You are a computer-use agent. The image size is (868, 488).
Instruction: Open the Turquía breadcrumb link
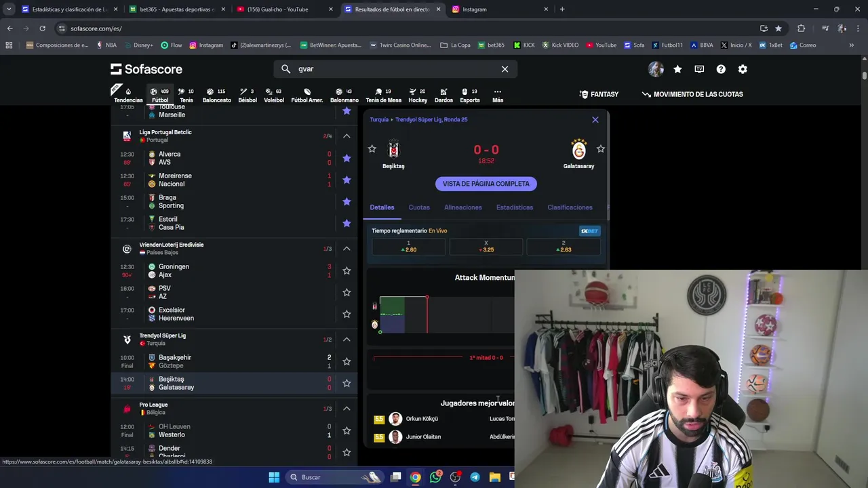379,120
